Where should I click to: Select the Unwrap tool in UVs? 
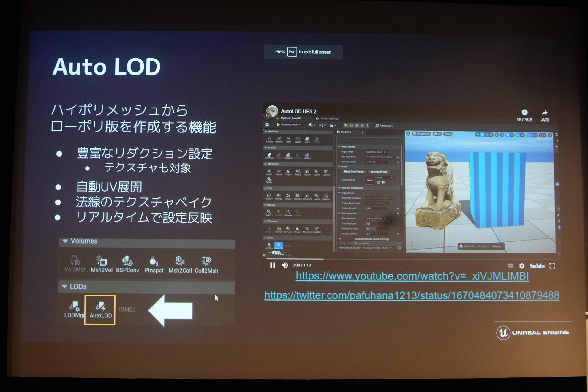[x=279, y=197]
